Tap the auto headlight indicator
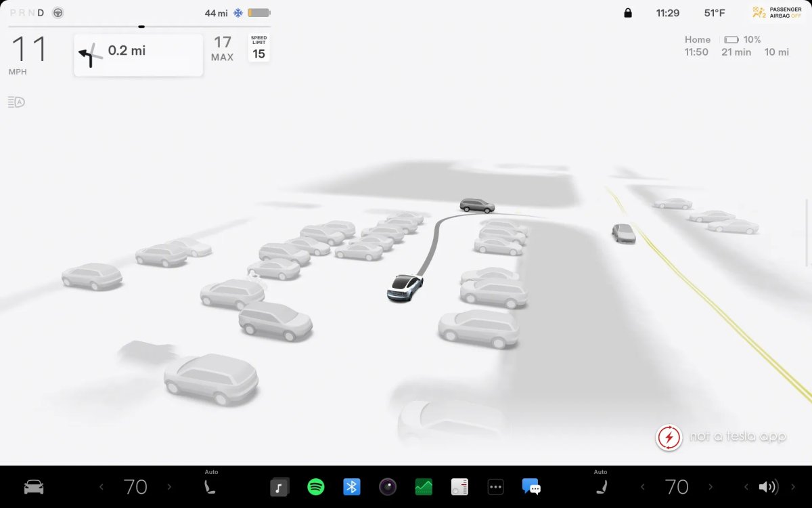This screenshot has height=508, width=812. point(15,102)
